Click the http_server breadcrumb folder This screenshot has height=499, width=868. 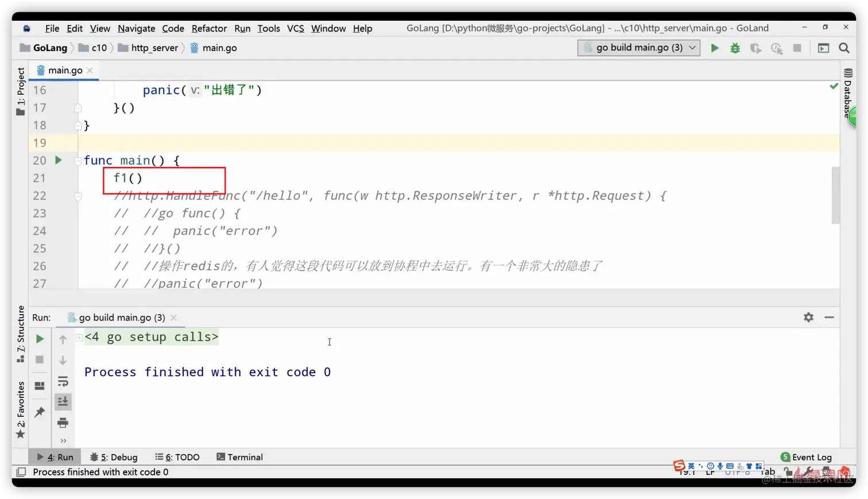pyautogui.click(x=148, y=48)
